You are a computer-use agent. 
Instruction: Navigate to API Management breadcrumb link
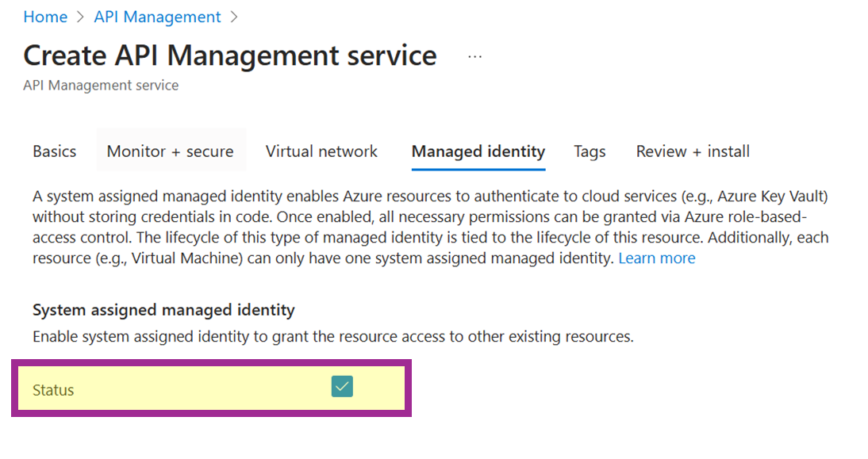(x=157, y=17)
